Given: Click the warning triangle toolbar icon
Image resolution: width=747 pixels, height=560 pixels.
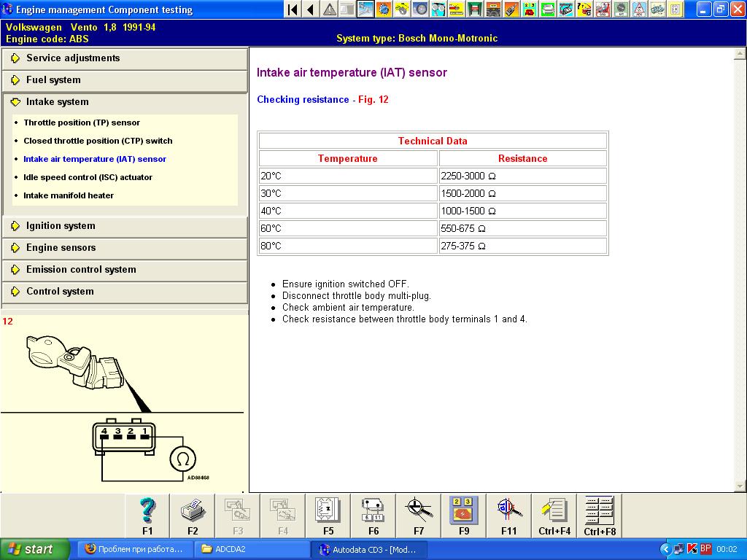Looking at the screenshot, I should (330, 9).
